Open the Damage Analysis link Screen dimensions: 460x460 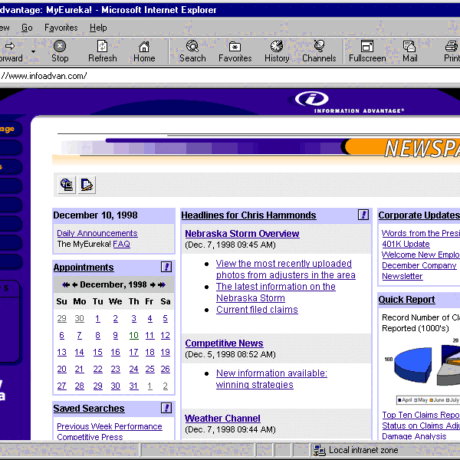[414, 436]
